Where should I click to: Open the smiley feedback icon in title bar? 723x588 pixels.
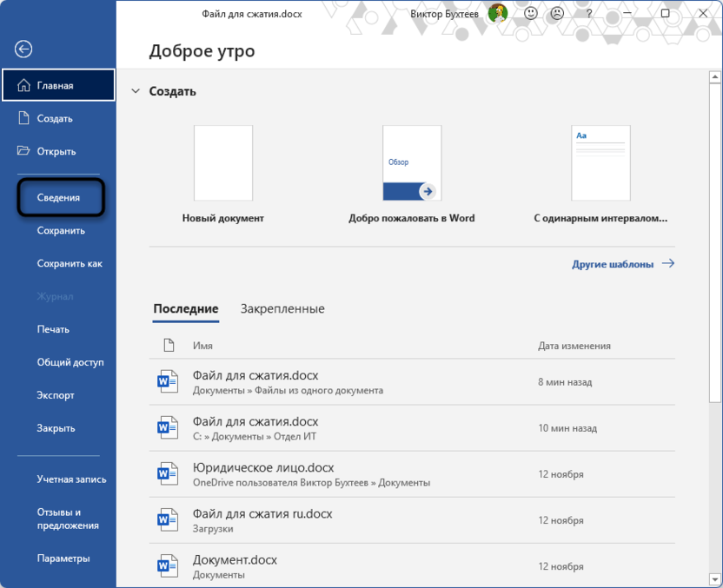coord(530,13)
